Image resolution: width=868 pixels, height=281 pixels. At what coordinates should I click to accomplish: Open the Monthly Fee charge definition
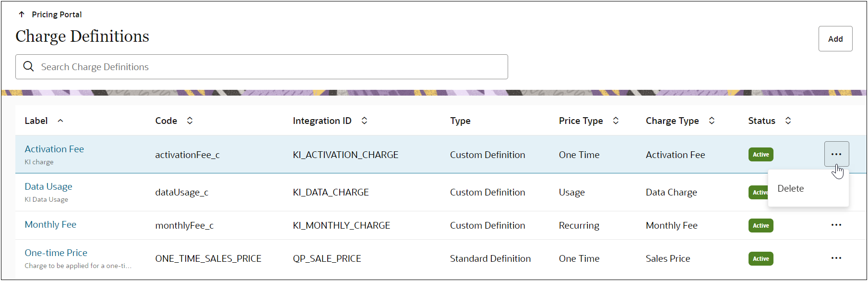pos(50,224)
